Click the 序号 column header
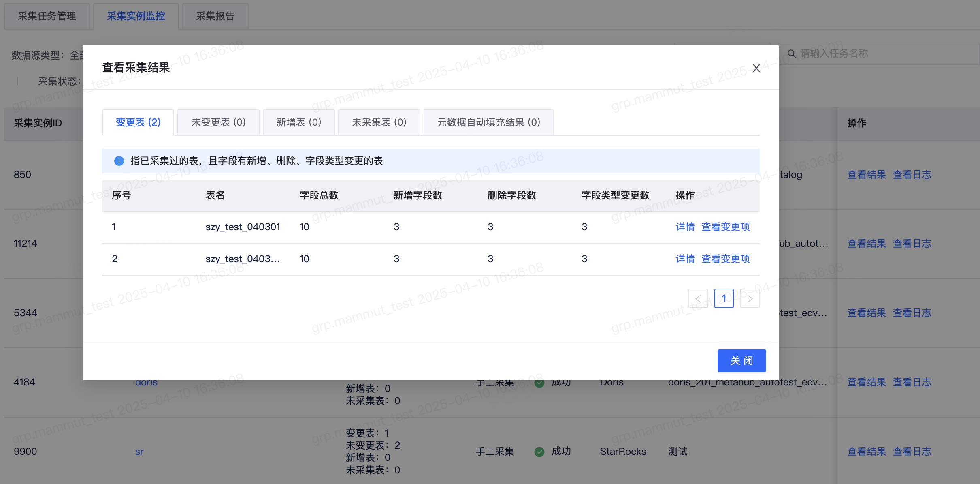The width and height of the screenshot is (980, 484). [x=121, y=195]
